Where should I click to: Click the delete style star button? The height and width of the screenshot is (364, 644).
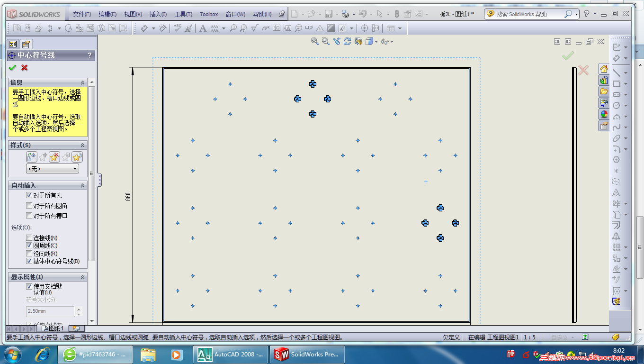click(x=54, y=157)
